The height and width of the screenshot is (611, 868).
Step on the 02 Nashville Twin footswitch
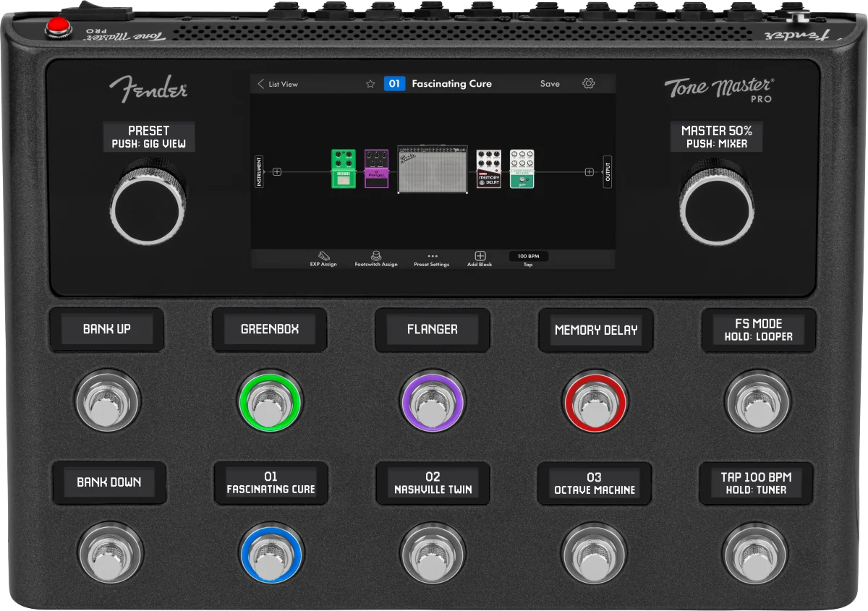click(433, 555)
